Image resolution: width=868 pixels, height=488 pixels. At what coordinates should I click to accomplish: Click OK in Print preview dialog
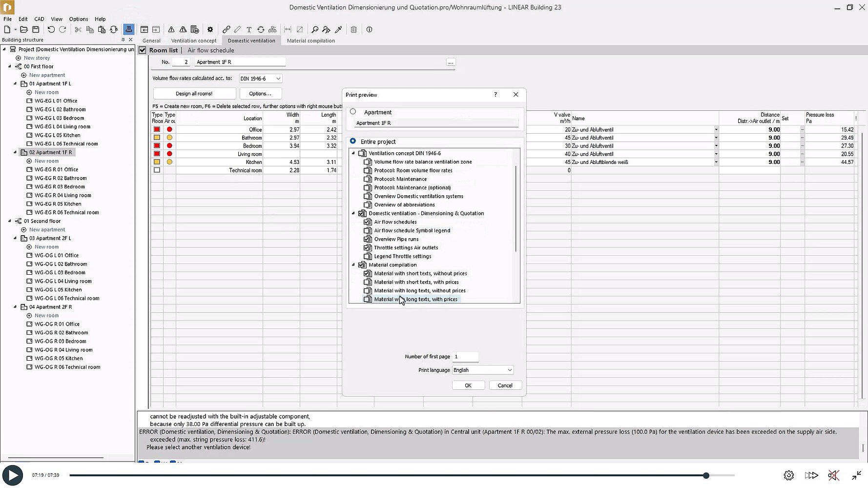coord(468,386)
